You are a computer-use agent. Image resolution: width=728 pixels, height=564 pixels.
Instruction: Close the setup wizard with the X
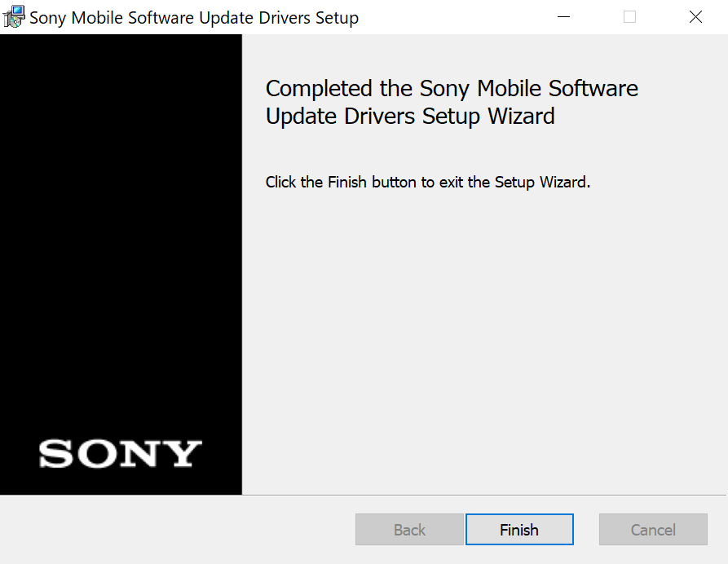695,17
